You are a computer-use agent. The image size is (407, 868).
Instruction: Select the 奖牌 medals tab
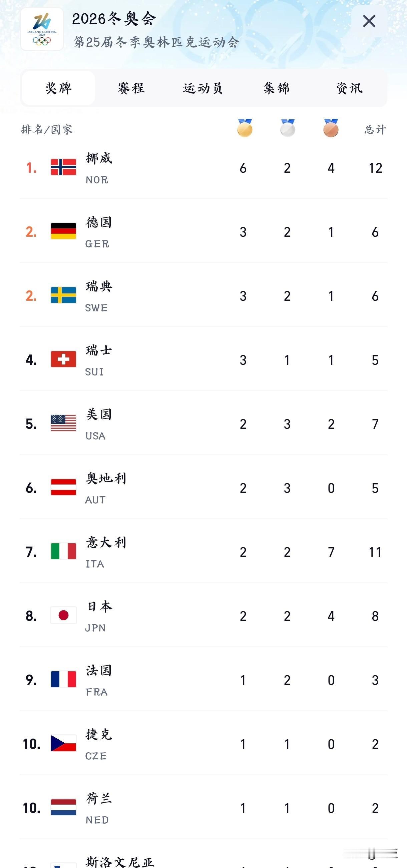58,88
